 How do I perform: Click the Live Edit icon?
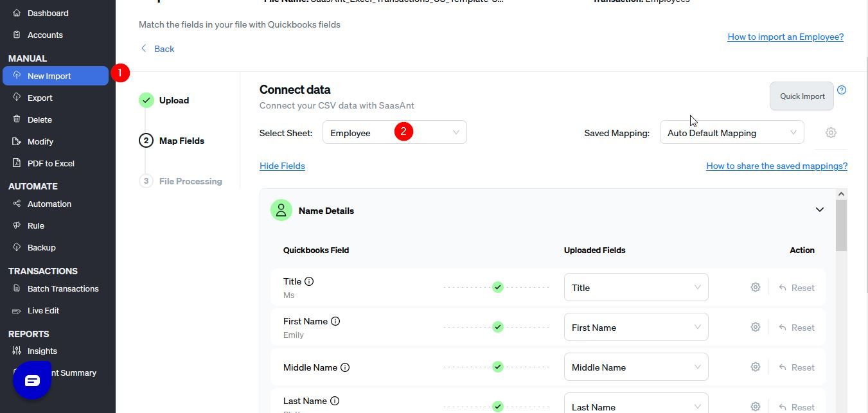pyautogui.click(x=17, y=310)
